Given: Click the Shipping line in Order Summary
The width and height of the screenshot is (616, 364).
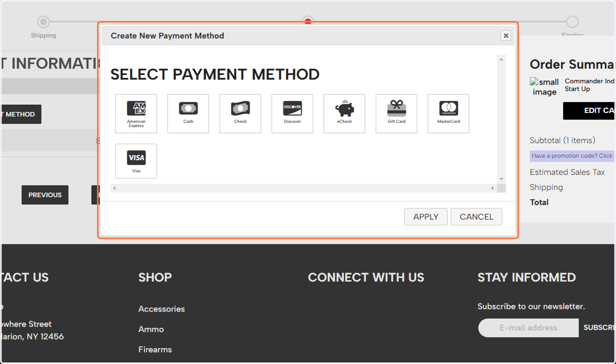Looking at the screenshot, I should pos(546,187).
